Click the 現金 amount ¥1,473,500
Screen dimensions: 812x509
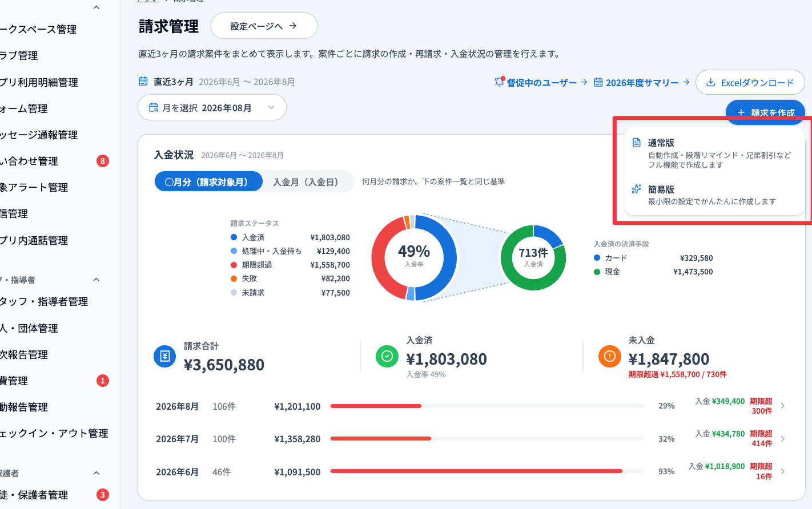click(x=693, y=272)
